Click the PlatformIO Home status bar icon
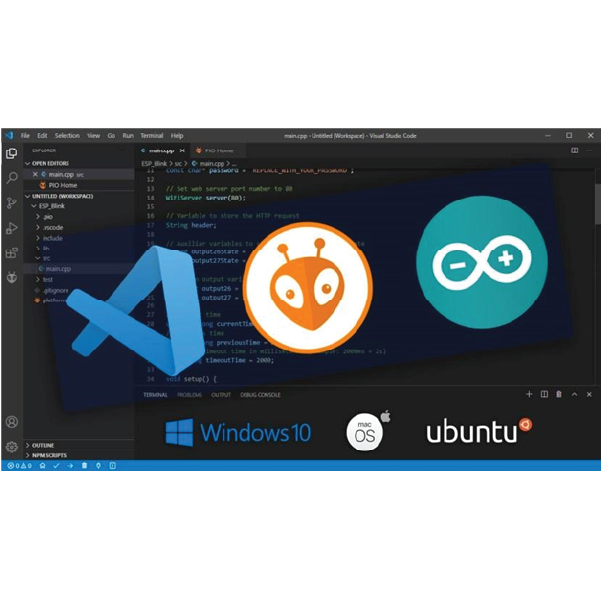601x600 pixels. point(43,465)
